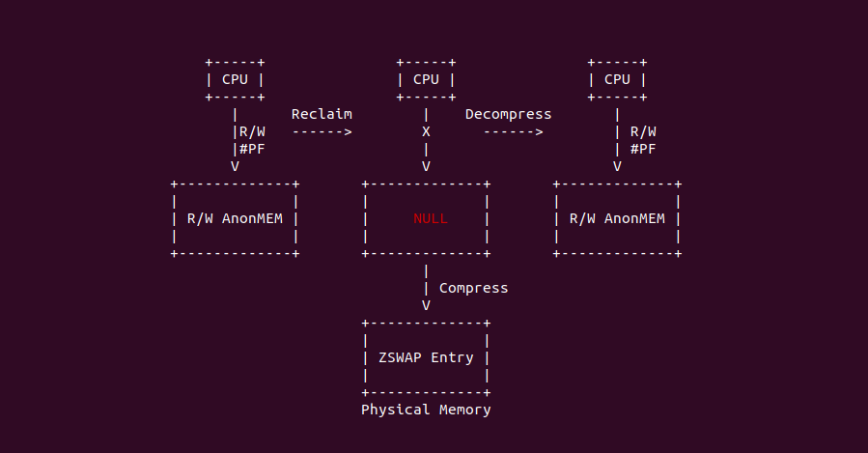Click the dashed arrow under Decompress
The width and height of the screenshot is (868, 453).
point(513,132)
